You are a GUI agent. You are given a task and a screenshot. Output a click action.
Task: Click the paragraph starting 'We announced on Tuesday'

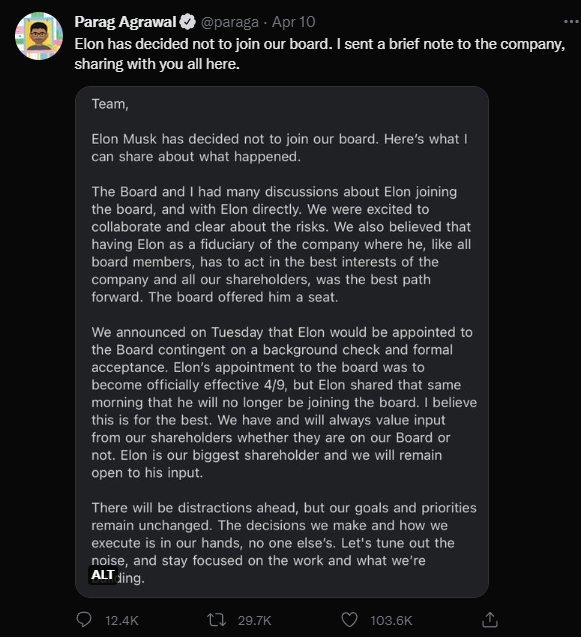284,402
